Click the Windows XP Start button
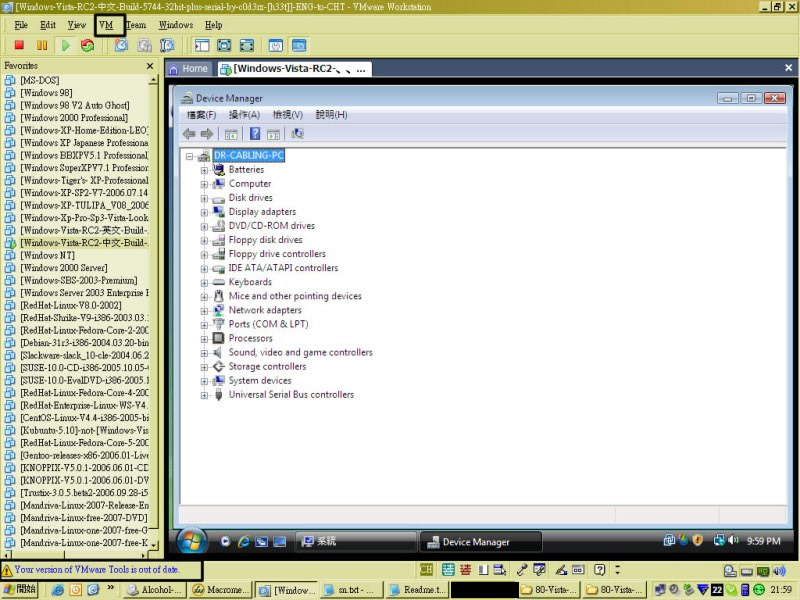Viewport: 800px width, 600px height. pyautogui.click(x=20, y=589)
